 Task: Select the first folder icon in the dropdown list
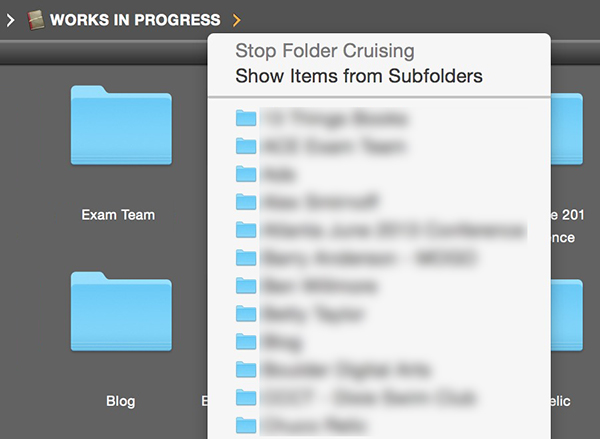pyautogui.click(x=245, y=118)
